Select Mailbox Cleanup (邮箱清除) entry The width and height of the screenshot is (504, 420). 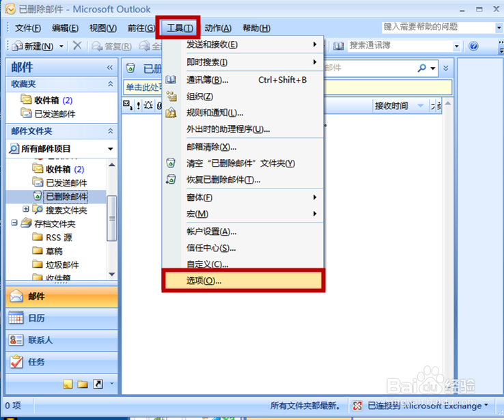[243, 147]
